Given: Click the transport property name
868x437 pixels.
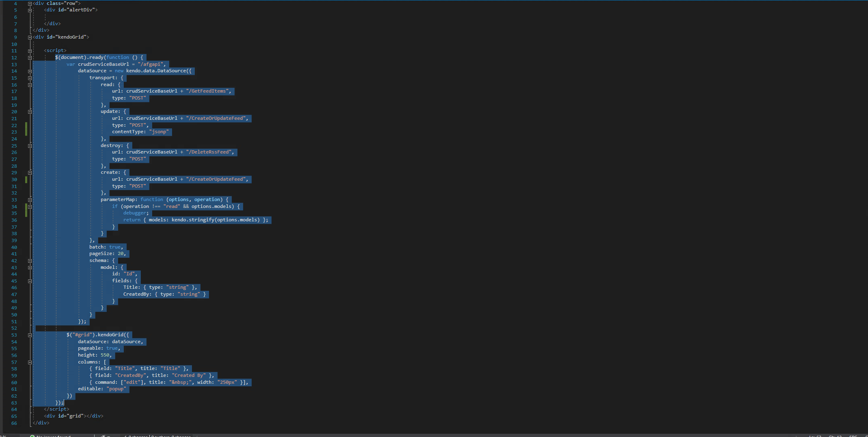Looking at the screenshot, I should pos(102,78).
